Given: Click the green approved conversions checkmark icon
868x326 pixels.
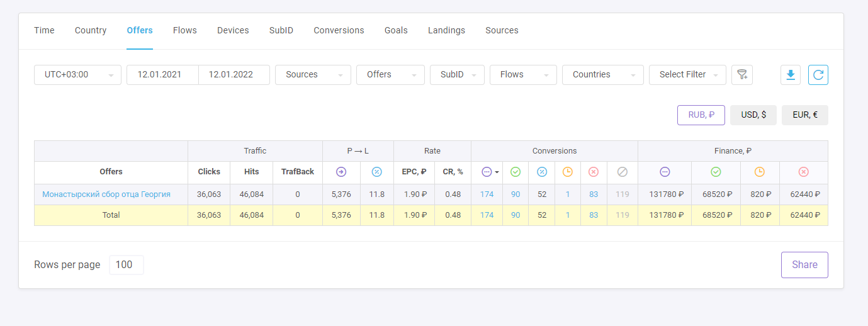Looking at the screenshot, I should click(516, 172).
